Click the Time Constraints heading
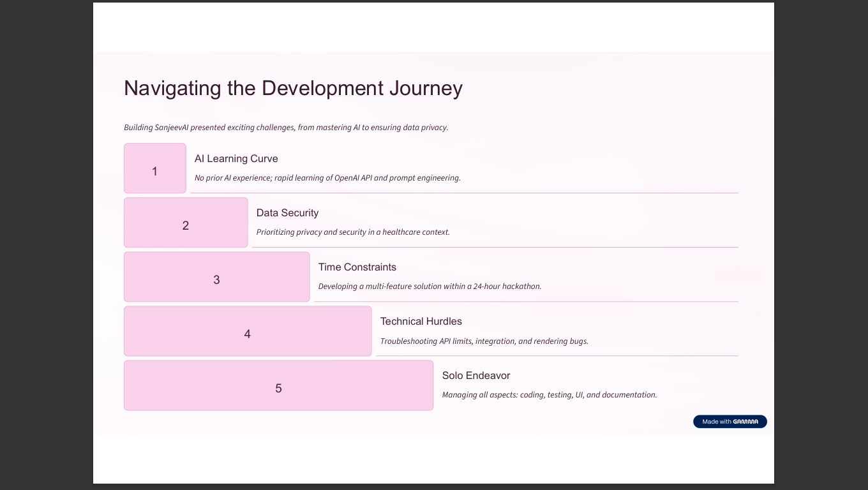Image resolution: width=868 pixels, height=490 pixels. pyautogui.click(x=357, y=267)
